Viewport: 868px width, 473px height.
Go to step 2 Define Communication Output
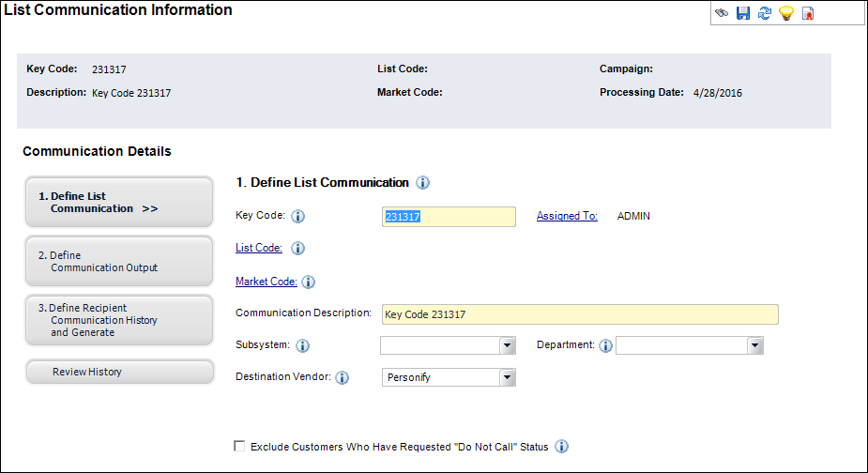[x=119, y=262]
